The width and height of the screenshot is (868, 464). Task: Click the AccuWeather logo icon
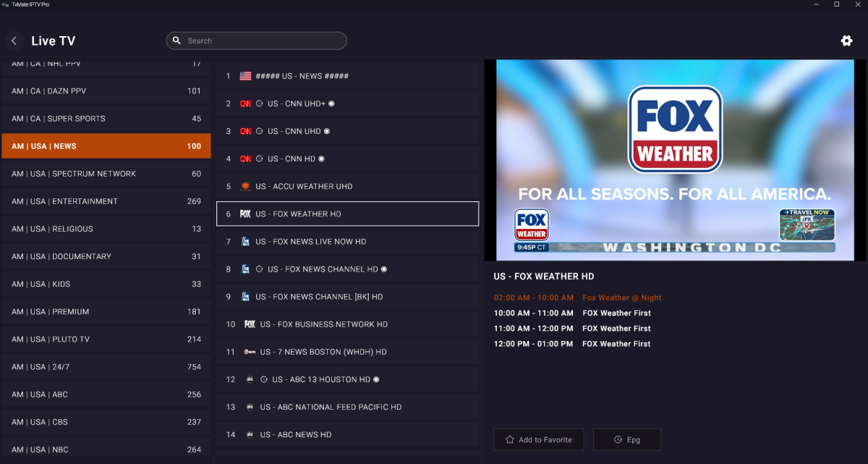pyautogui.click(x=245, y=186)
